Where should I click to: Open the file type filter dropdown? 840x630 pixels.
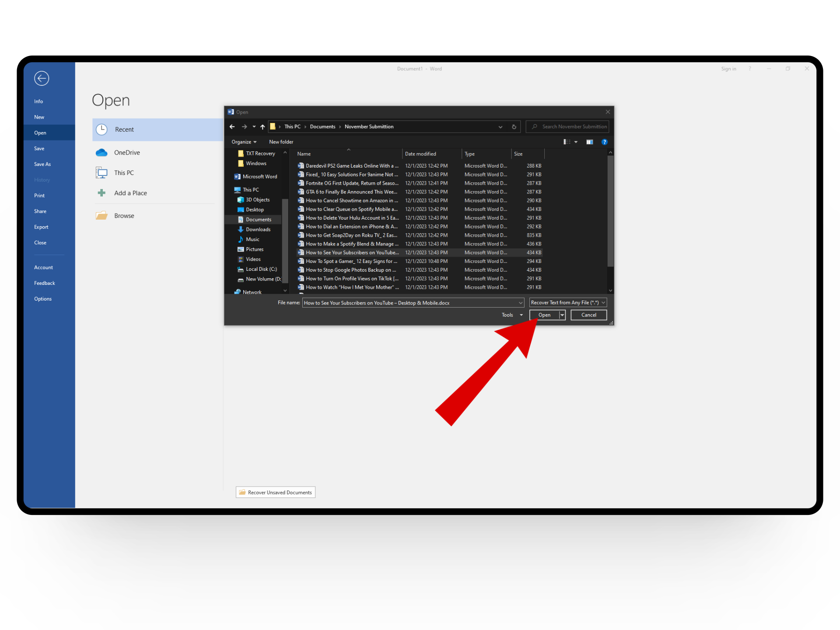pyautogui.click(x=567, y=303)
